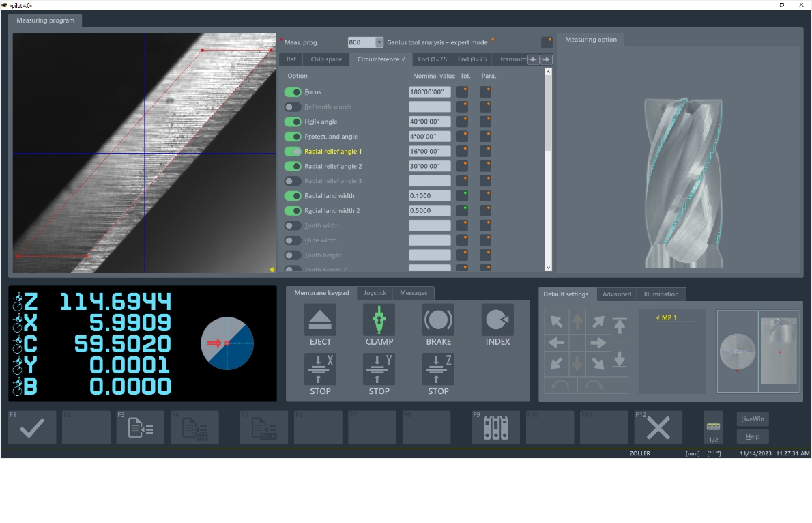Open the F9 binders library icon

click(496, 428)
